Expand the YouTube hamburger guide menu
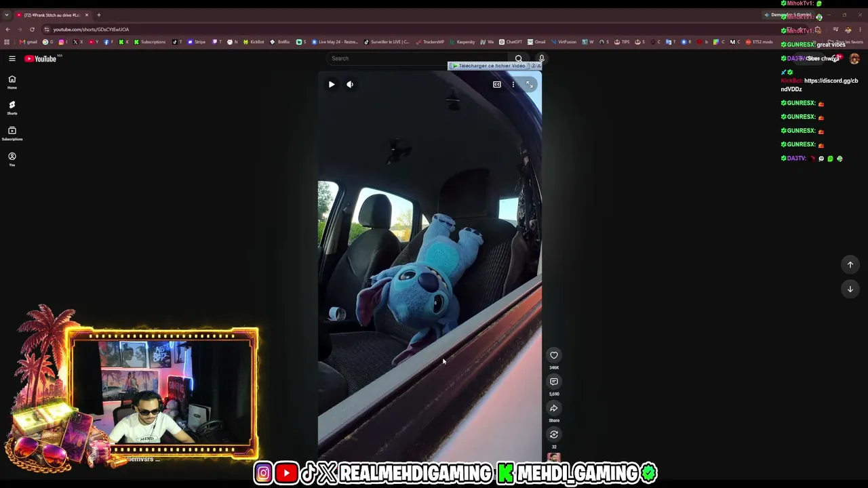868x488 pixels. pos(12,59)
